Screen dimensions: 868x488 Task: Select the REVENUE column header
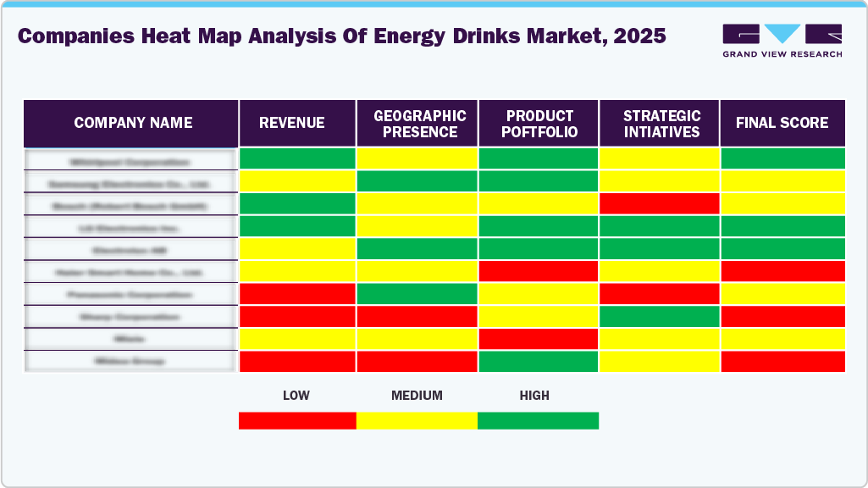(x=297, y=123)
